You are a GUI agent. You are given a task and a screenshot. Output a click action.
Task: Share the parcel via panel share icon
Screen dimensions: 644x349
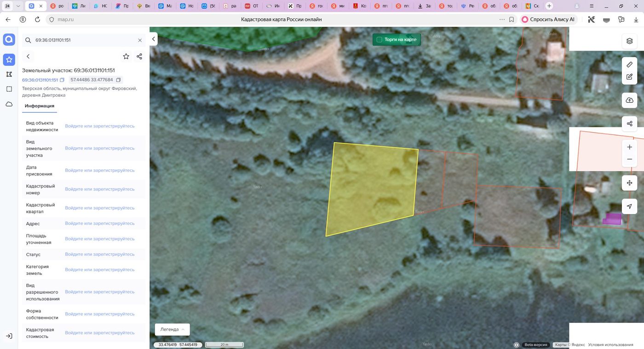pyautogui.click(x=139, y=56)
